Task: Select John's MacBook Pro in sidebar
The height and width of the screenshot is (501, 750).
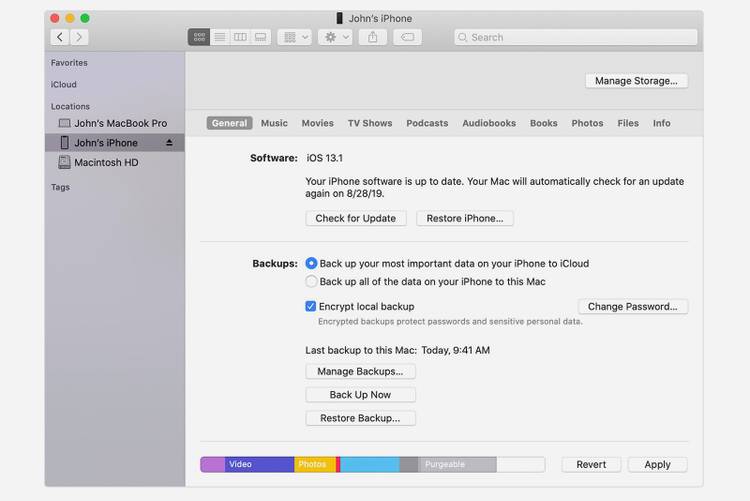Action: click(x=113, y=123)
